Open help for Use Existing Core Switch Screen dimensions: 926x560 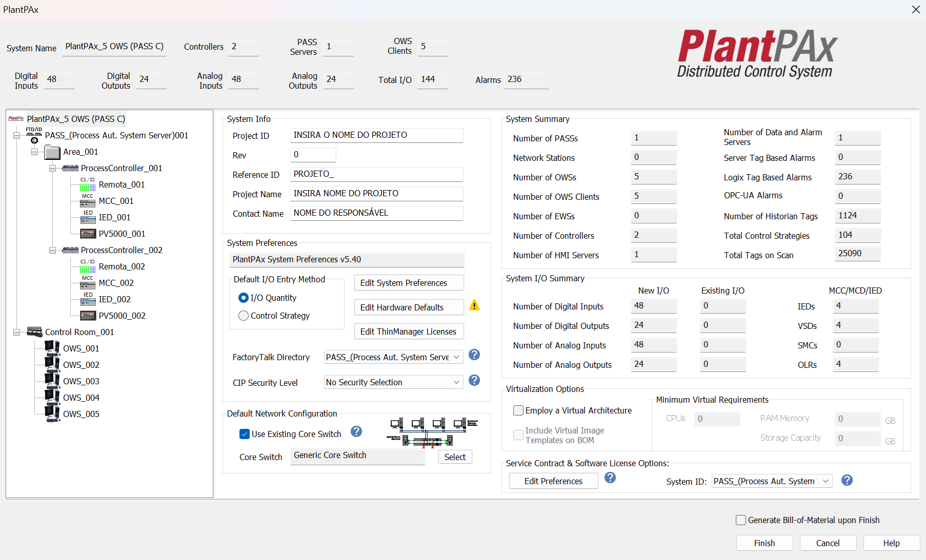tap(356, 431)
